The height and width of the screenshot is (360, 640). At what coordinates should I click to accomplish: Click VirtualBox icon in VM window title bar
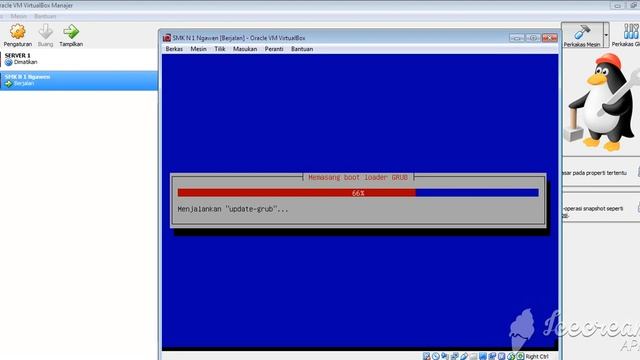(x=167, y=38)
